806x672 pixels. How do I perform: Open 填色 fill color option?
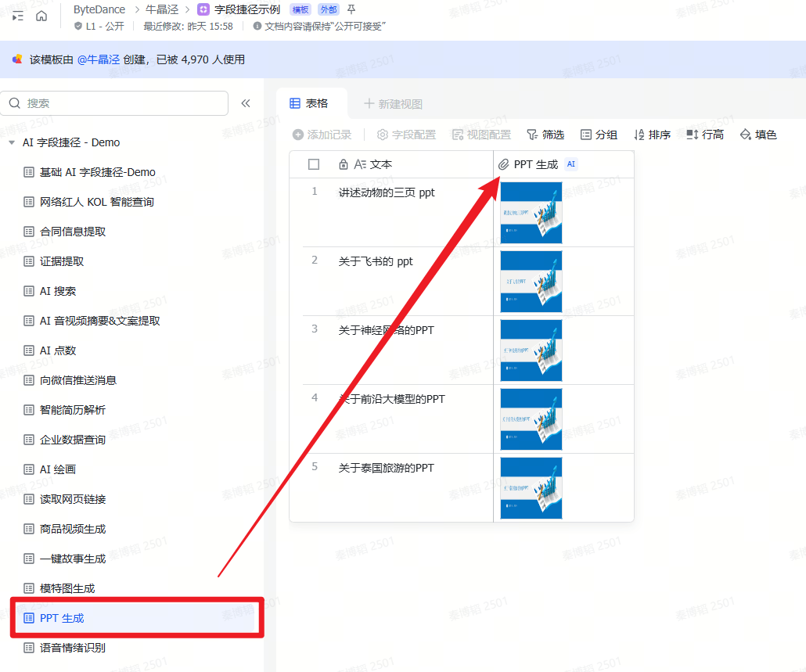tap(758, 135)
